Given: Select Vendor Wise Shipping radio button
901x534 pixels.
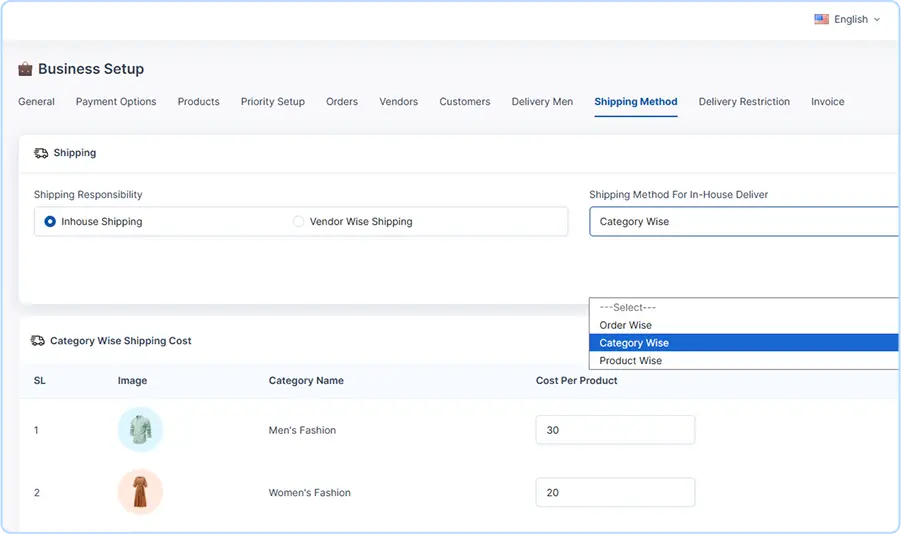Looking at the screenshot, I should click(x=298, y=221).
